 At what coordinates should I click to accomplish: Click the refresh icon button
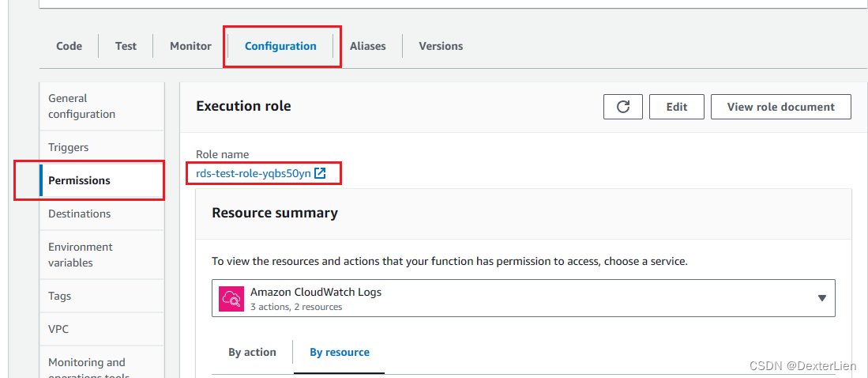click(x=623, y=107)
